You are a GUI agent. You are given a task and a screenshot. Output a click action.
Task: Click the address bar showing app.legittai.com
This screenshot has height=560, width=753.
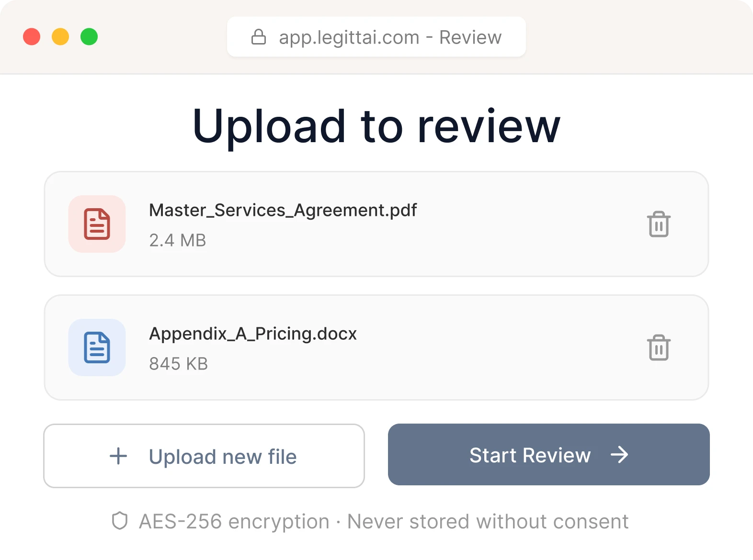376,36
